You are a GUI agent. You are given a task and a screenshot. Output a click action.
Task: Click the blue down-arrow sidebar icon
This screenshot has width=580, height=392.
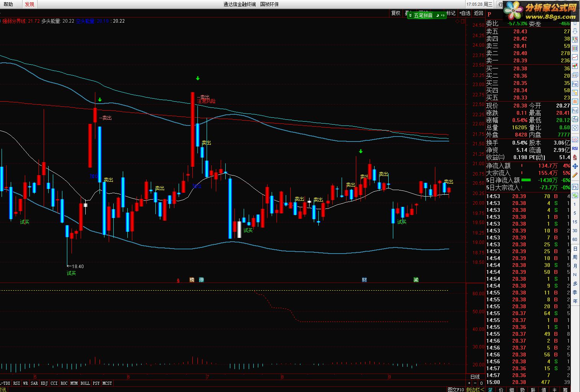(x=575, y=31)
